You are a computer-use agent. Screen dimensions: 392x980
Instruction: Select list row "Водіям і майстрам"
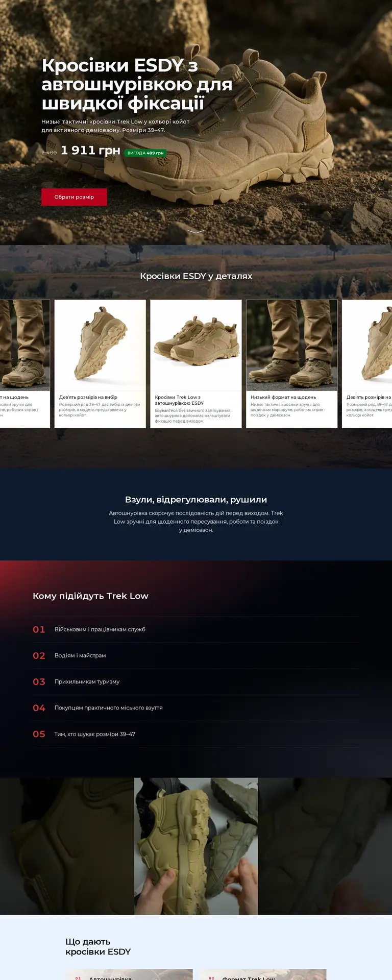click(x=196, y=655)
